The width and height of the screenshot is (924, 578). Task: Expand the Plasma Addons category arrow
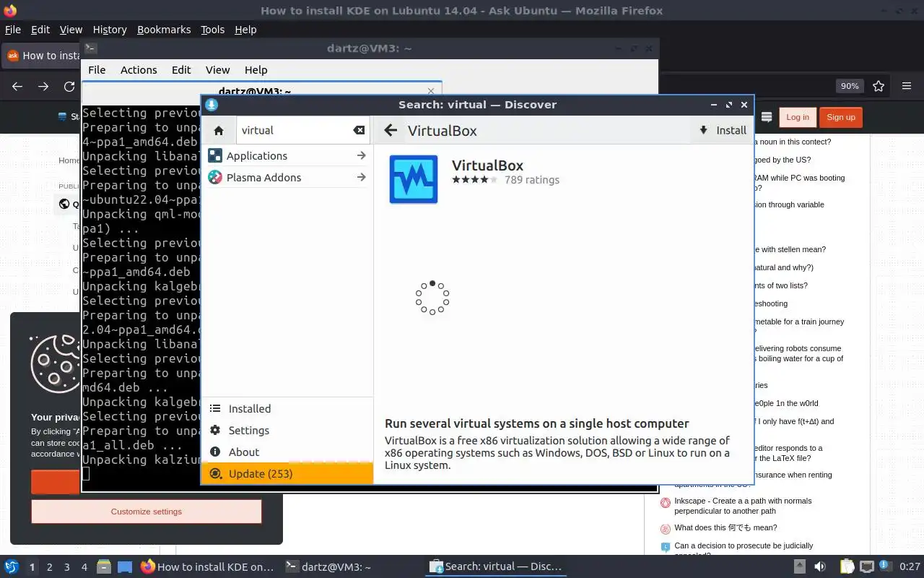(361, 177)
